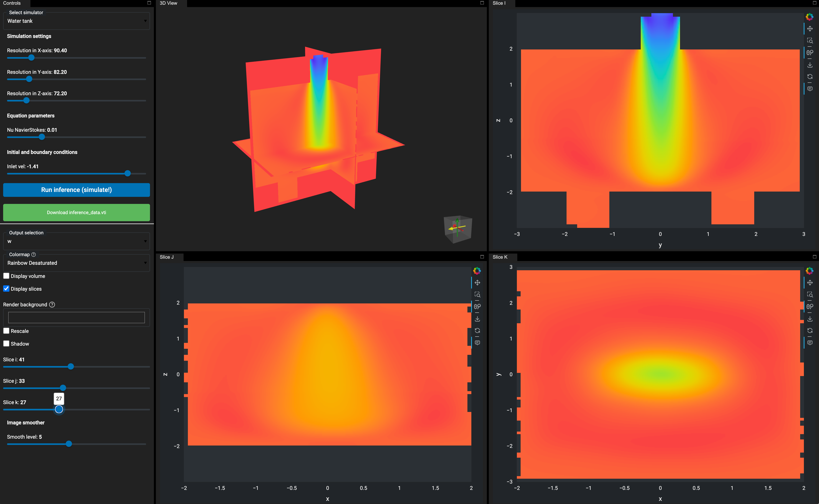Expand the Colormap Rainbow Desaturated dropdown
This screenshot has width=819, height=504.
coord(76,263)
